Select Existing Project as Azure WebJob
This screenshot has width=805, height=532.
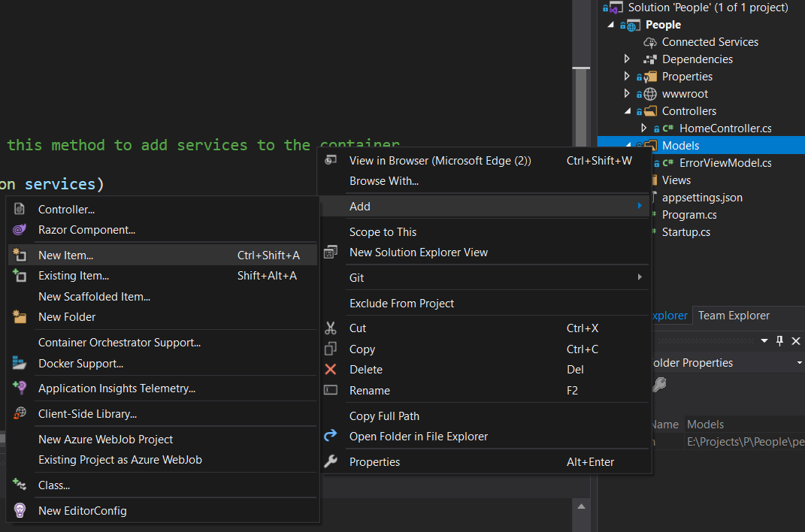(x=163, y=460)
